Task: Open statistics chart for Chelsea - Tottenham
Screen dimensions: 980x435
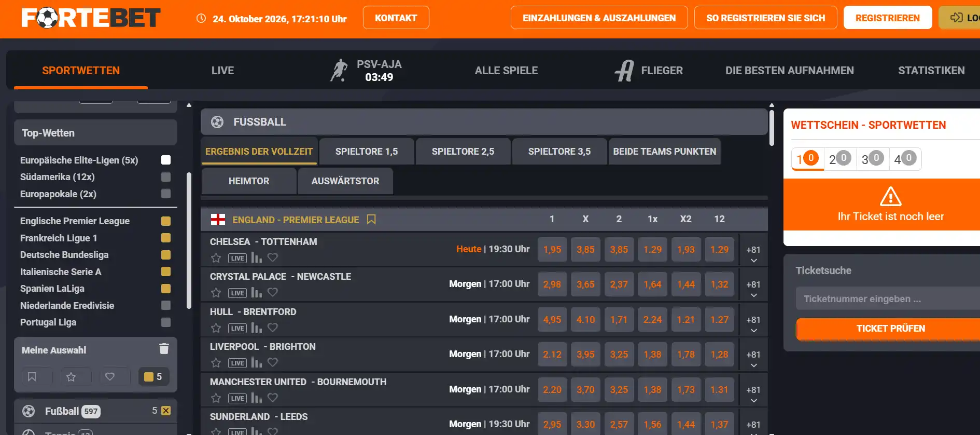Action: point(256,257)
